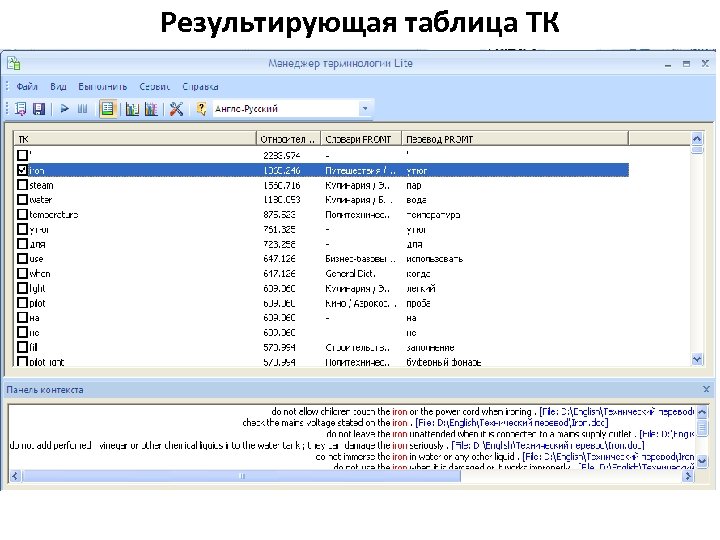Viewport: 720px width, 540px height.
Task: Select the value 2233.974 in first row
Action: coord(281,155)
